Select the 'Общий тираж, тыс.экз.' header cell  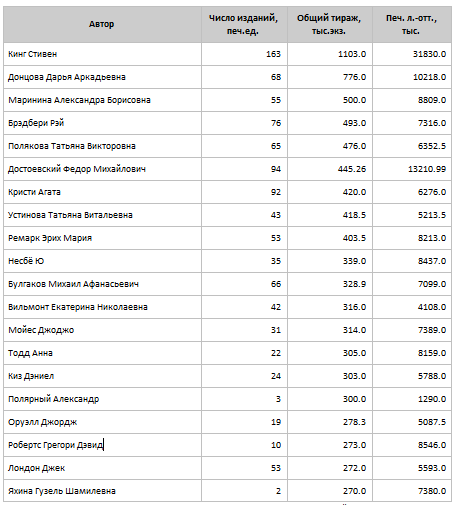tap(330, 24)
